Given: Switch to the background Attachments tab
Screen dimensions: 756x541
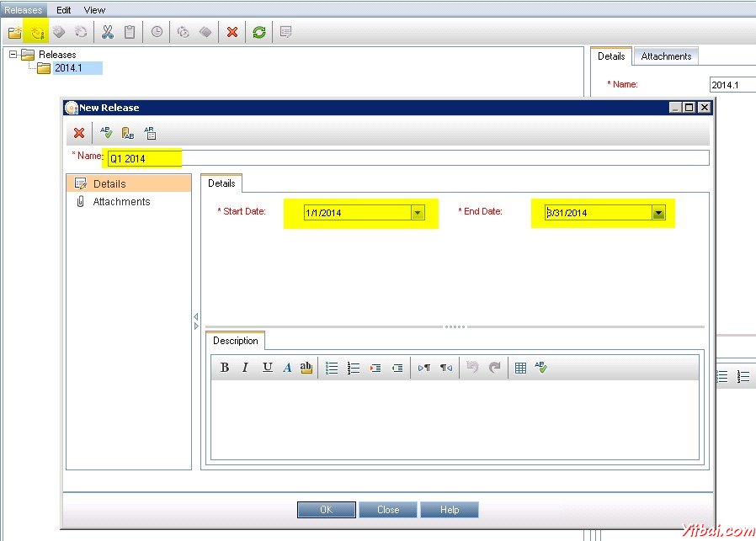Looking at the screenshot, I should click(x=666, y=56).
